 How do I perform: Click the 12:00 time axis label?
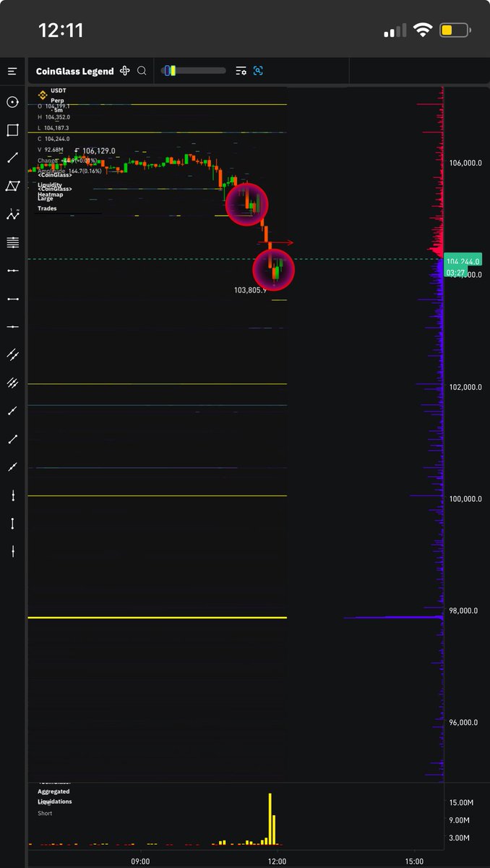pos(277,861)
